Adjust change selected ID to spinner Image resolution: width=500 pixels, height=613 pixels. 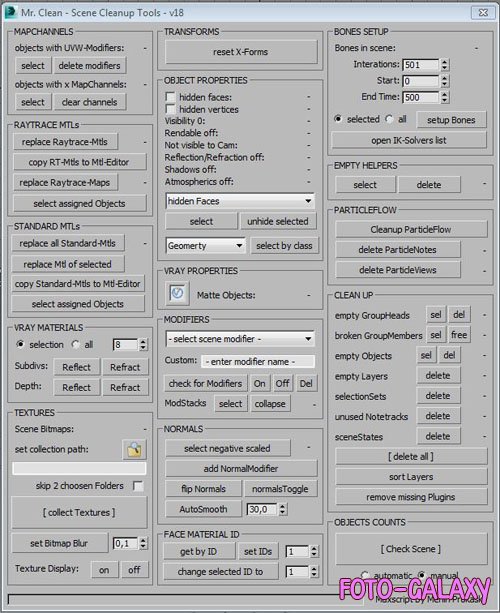point(314,572)
